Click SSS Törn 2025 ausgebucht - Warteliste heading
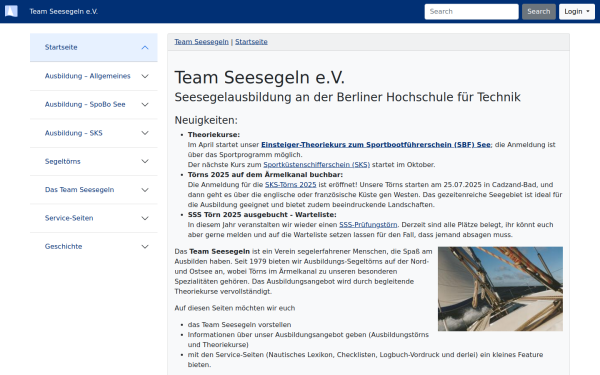This screenshot has height=375, width=600. point(262,215)
